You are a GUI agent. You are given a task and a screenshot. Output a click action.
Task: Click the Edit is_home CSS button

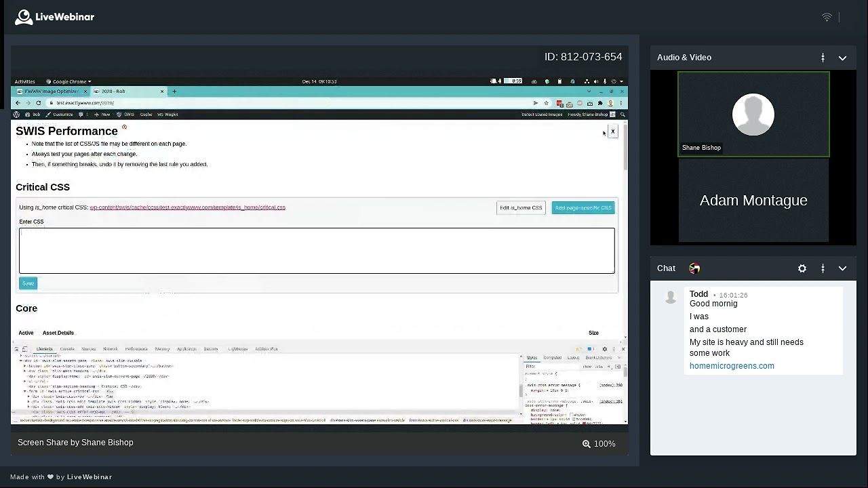(521, 207)
